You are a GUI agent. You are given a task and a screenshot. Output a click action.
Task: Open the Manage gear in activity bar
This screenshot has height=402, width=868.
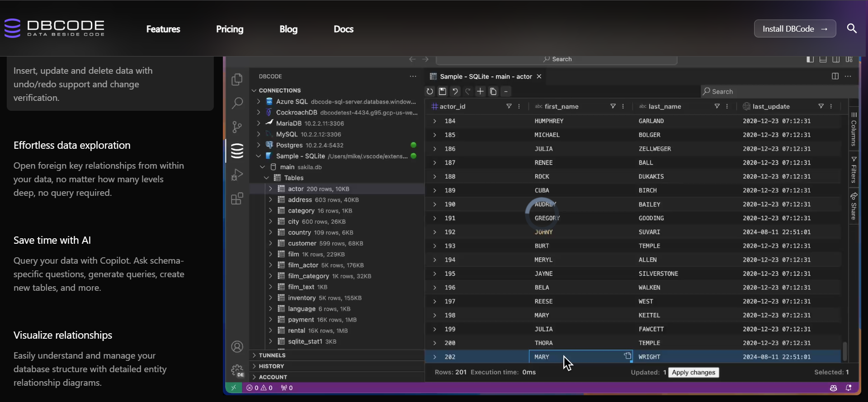pos(237,371)
